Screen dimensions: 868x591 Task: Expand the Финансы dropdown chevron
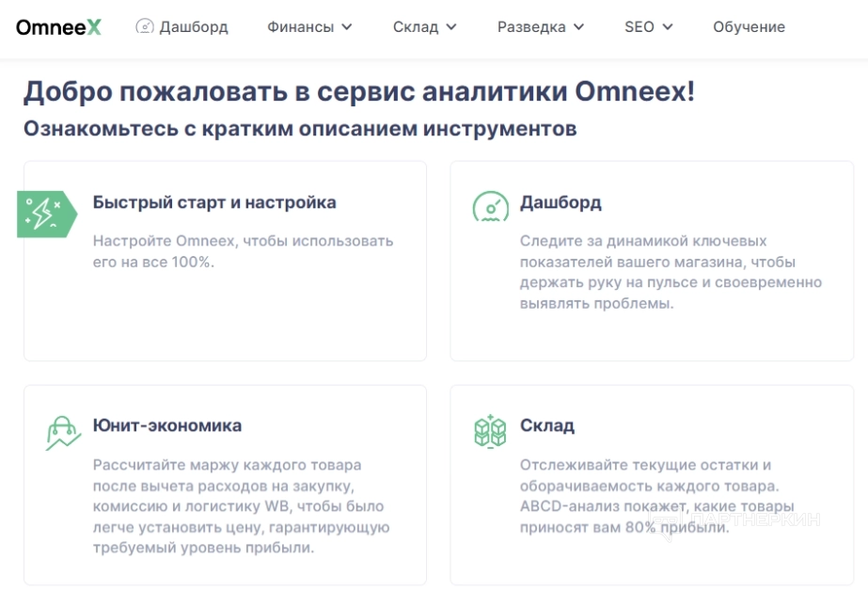pos(347,26)
